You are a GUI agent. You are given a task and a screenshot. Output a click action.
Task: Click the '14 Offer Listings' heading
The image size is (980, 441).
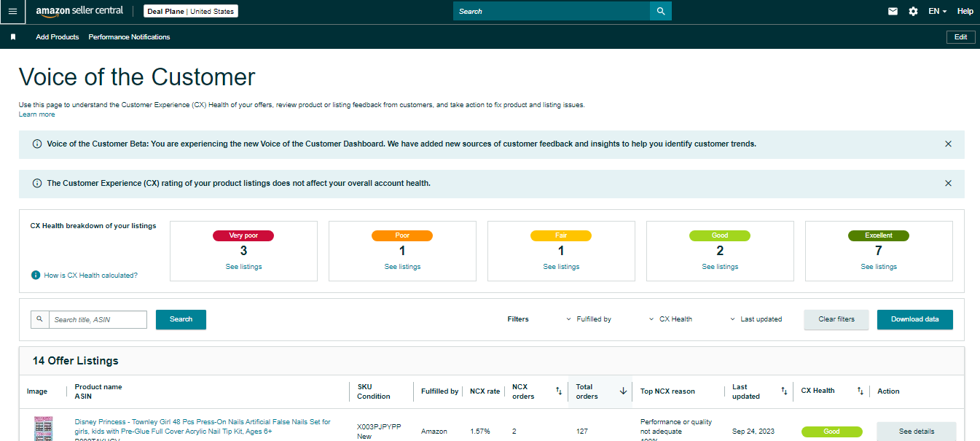coord(75,361)
